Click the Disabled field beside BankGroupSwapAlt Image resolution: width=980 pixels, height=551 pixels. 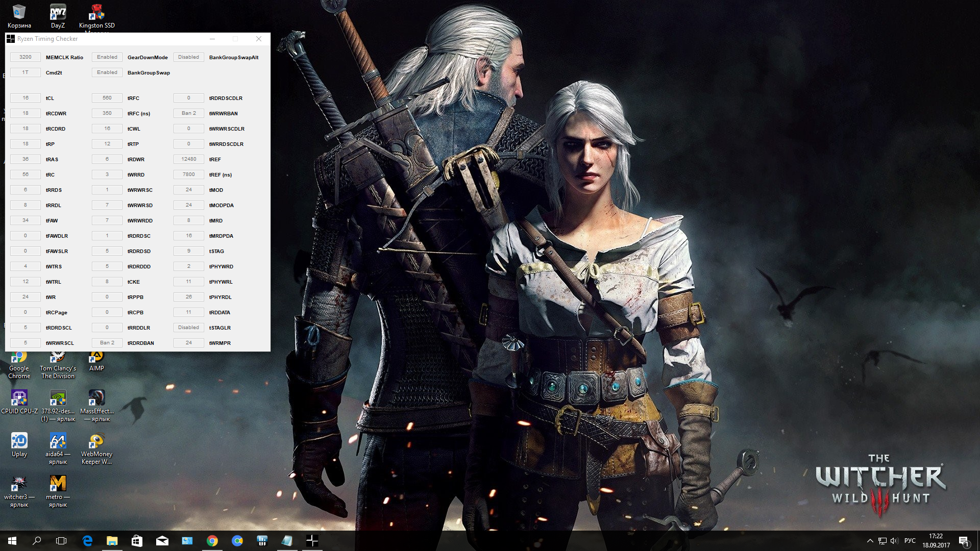[188, 57]
